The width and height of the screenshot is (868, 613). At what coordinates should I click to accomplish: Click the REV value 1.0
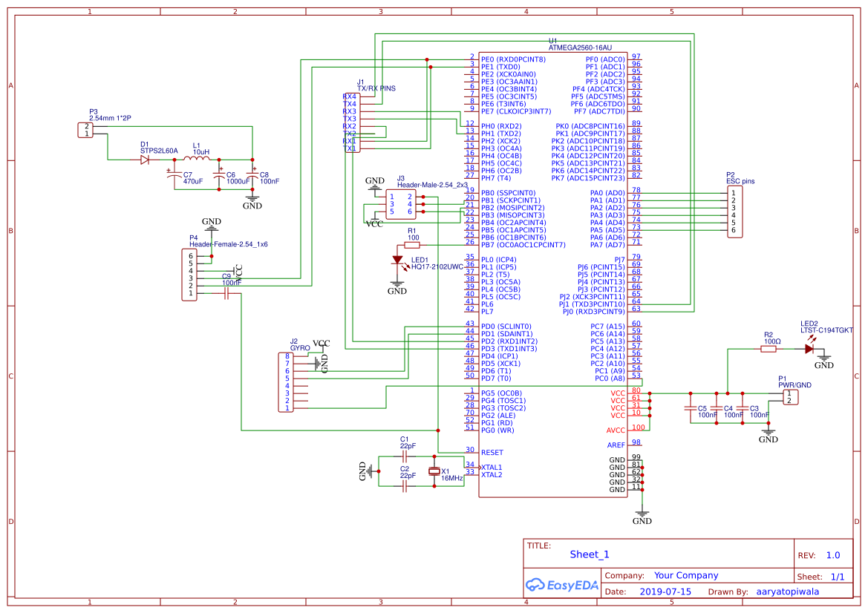coord(832,555)
